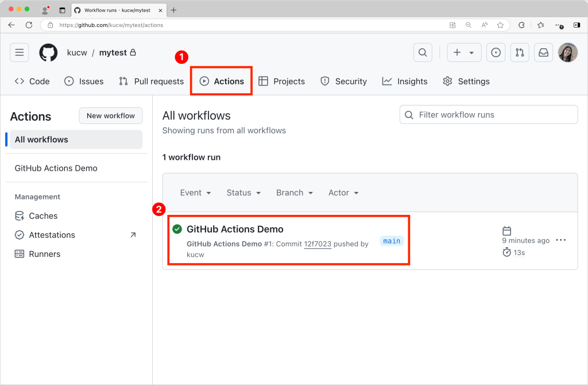Expand the Status filter dropdown
The width and height of the screenshot is (588, 385).
tap(243, 193)
